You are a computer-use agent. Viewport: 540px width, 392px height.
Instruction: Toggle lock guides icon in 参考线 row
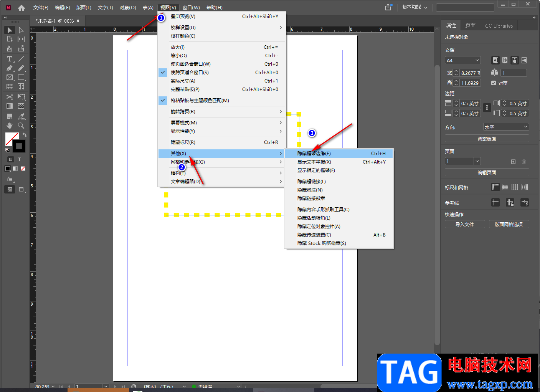(510, 202)
